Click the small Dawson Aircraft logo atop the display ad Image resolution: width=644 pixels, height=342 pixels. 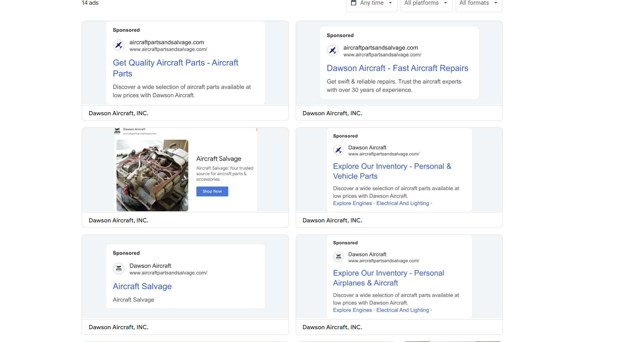point(117,131)
